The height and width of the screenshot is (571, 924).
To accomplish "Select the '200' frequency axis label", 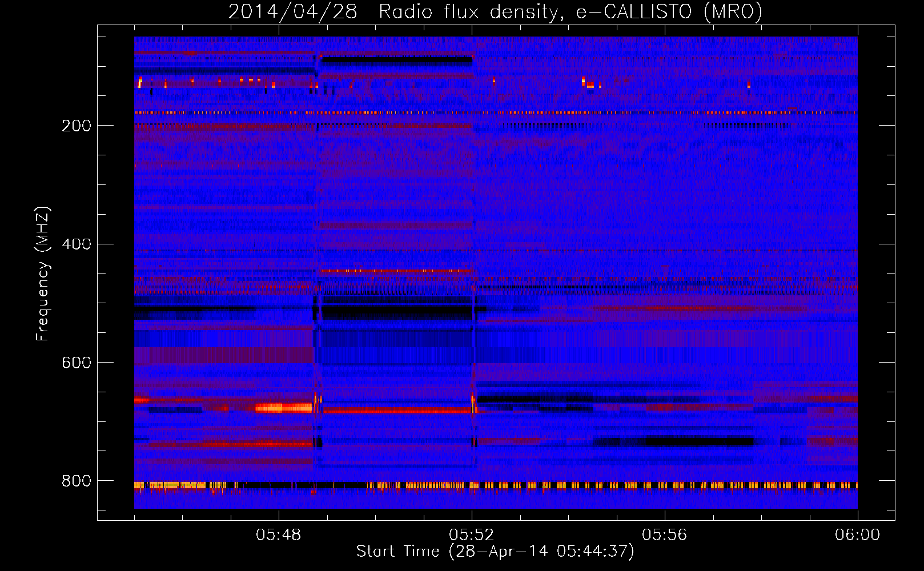I will click(x=76, y=126).
